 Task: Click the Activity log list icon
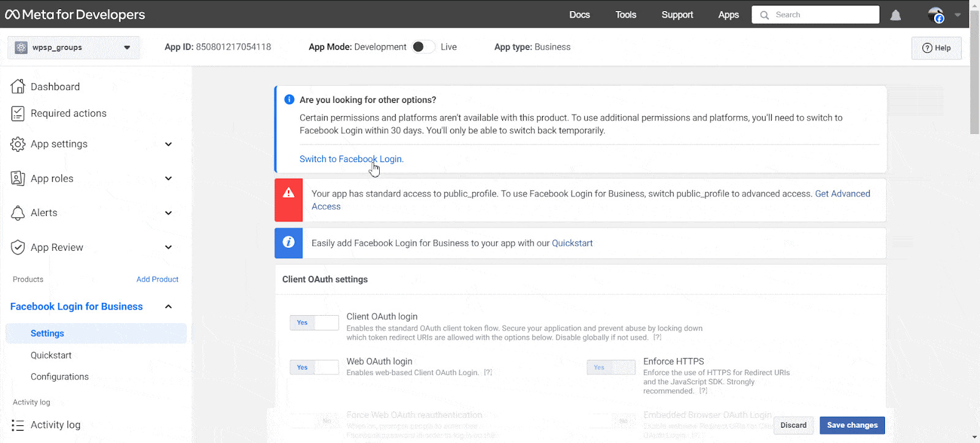click(18, 425)
